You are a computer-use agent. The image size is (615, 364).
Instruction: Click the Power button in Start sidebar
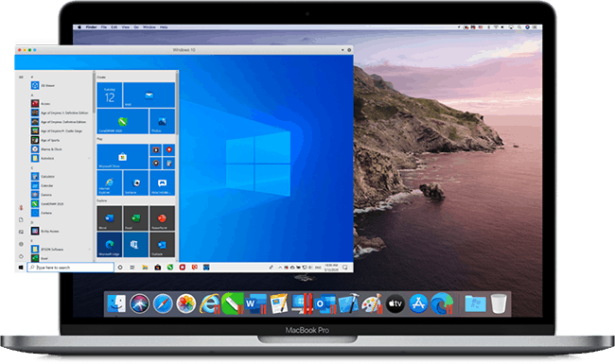click(21, 256)
